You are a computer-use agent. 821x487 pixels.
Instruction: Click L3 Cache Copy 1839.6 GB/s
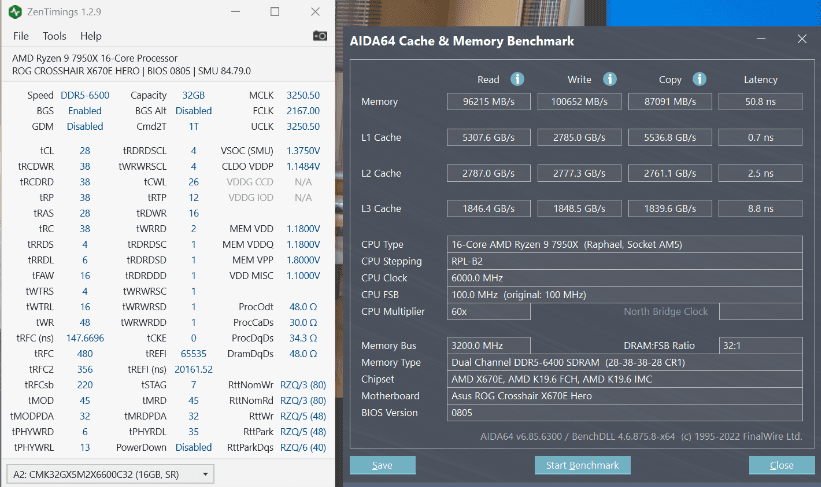pyautogui.click(x=670, y=208)
